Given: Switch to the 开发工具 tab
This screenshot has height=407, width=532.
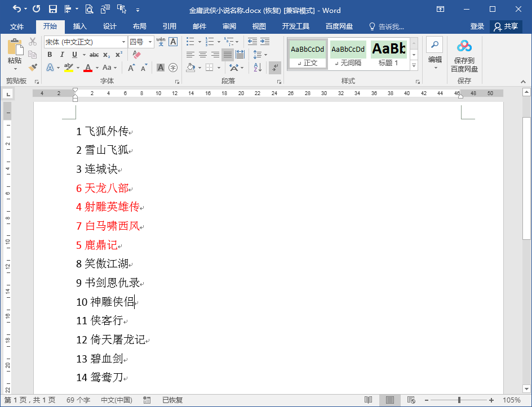Looking at the screenshot, I should point(295,26).
